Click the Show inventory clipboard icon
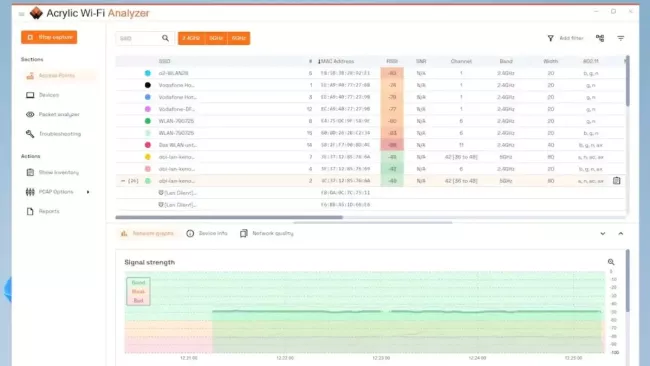Image resolution: width=650 pixels, height=366 pixels. click(x=30, y=172)
